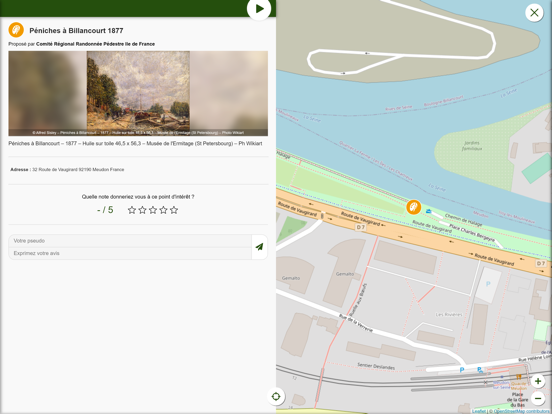The image size is (552, 414).
Task: Open the OpenStreetMap contributors link
Action: coord(523,411)
